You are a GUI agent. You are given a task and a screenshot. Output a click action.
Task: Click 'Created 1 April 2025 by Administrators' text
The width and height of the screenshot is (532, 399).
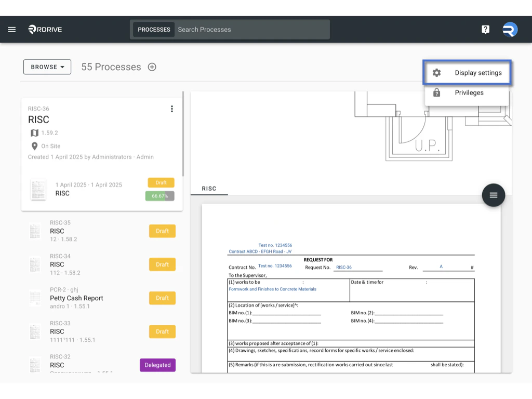[79, 157]
